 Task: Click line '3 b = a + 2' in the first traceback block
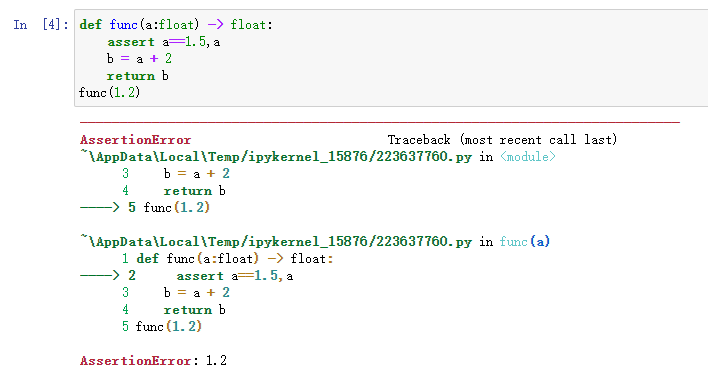pos(176,174)
